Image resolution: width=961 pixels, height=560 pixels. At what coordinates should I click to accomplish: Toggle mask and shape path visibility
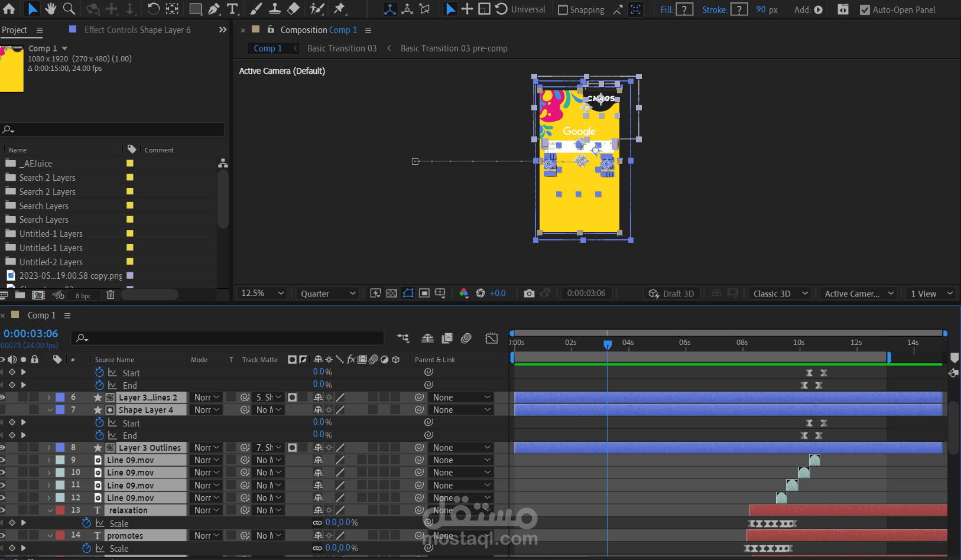[408, 293]
